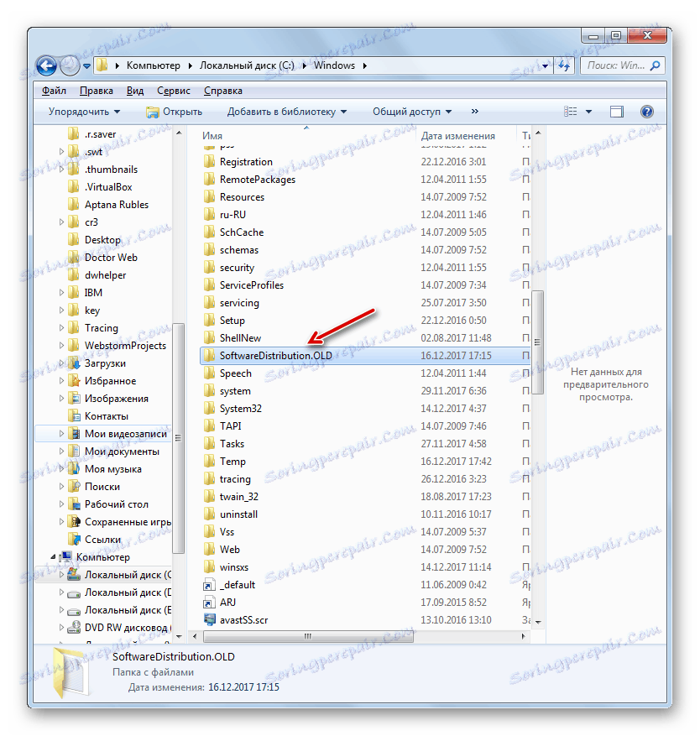The width and height of the screenshot is (700, 736).
Task: Open the Правка menu
Action: tap(97, 91)
